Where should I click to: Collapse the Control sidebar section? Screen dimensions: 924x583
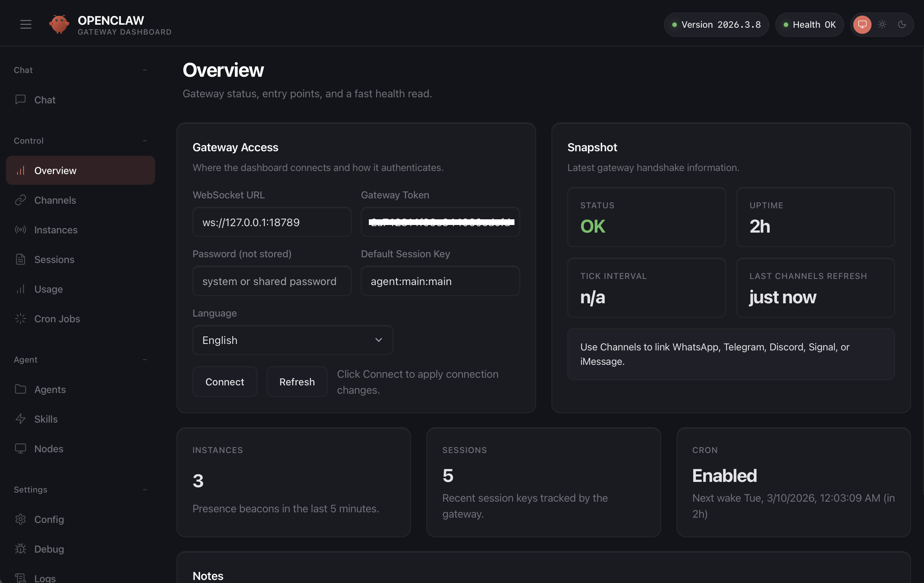pyautogui.click(x=144, y=141)
